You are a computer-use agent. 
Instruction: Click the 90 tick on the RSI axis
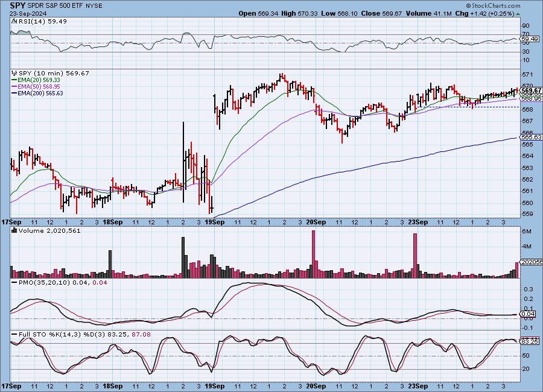[x=526, y=25]
